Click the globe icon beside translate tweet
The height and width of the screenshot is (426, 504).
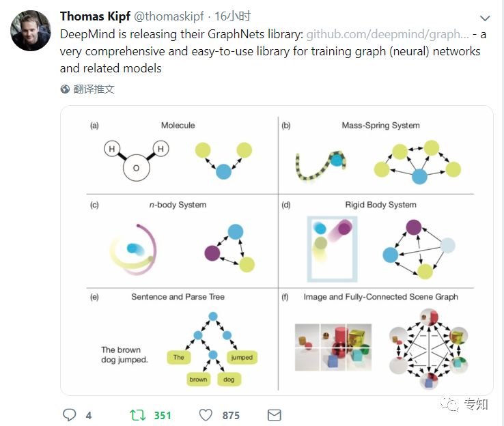(65, 89)
